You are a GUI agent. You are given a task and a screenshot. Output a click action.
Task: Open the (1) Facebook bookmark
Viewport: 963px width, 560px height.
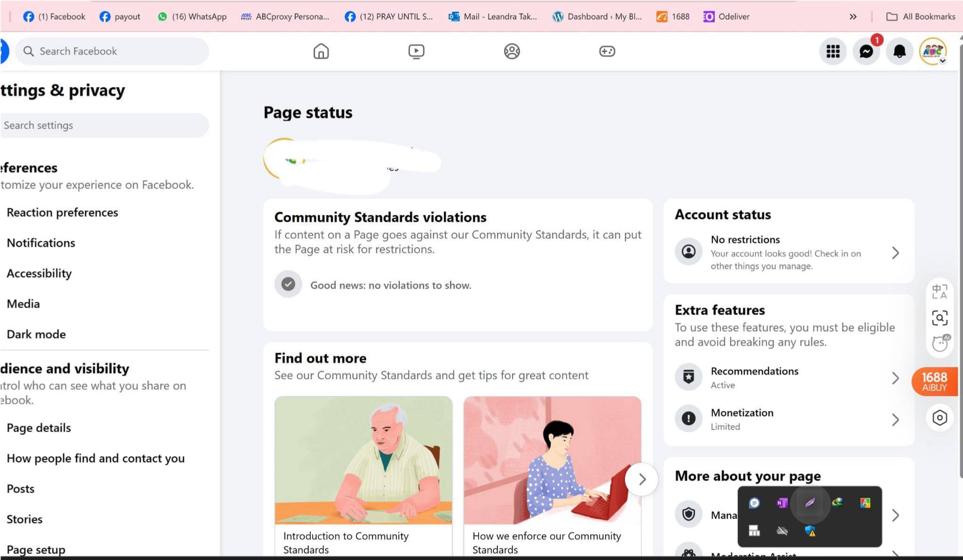(x=55, y=16)
